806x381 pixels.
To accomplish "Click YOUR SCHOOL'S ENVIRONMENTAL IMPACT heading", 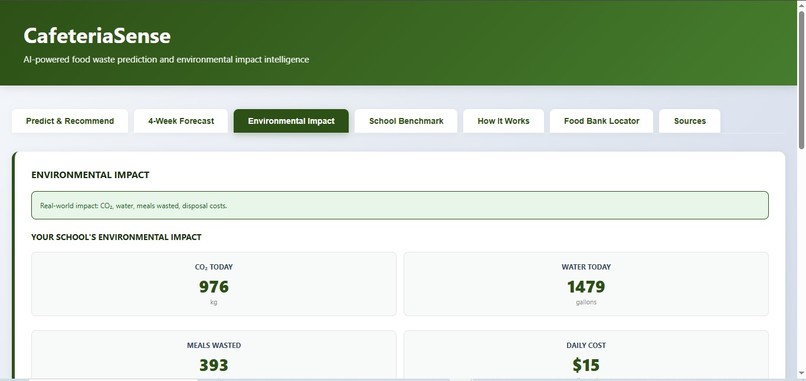I will [116, 237].
